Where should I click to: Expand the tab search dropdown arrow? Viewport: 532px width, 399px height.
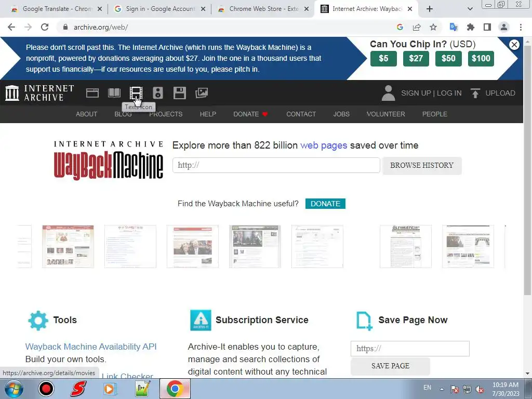click(x=470, y=9)
